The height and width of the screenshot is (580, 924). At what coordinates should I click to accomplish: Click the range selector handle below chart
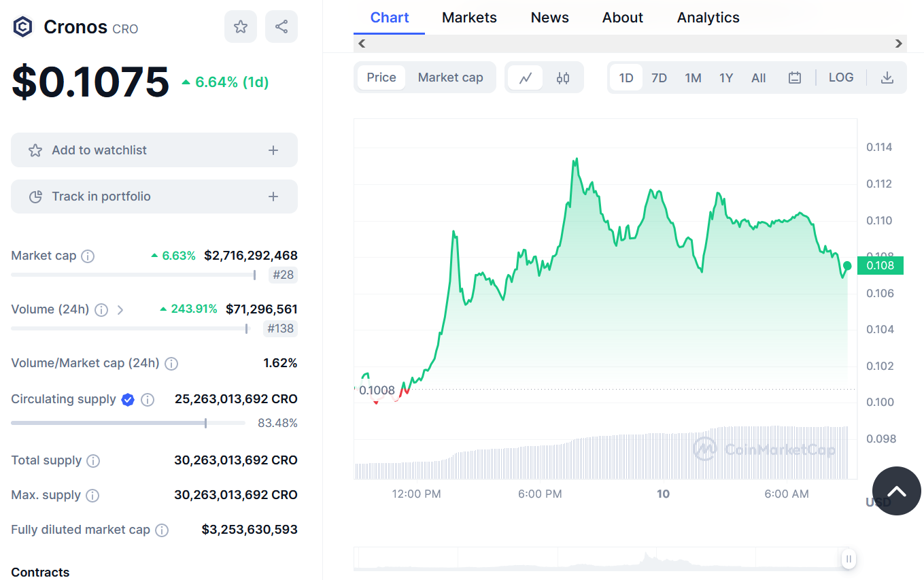tap(849, 559)
